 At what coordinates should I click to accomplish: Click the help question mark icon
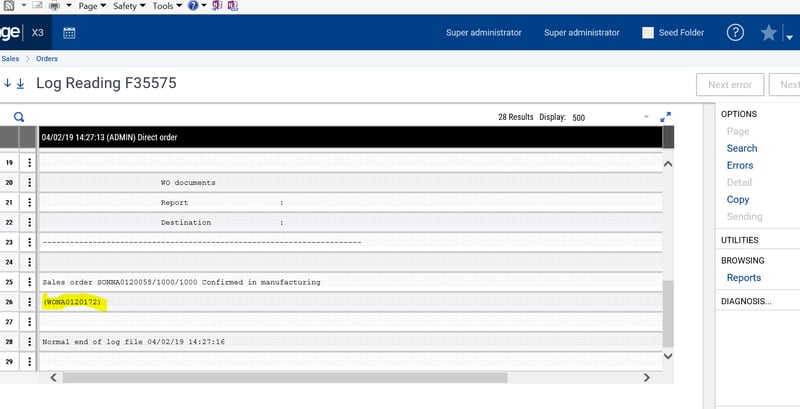[x=735, y=32]
